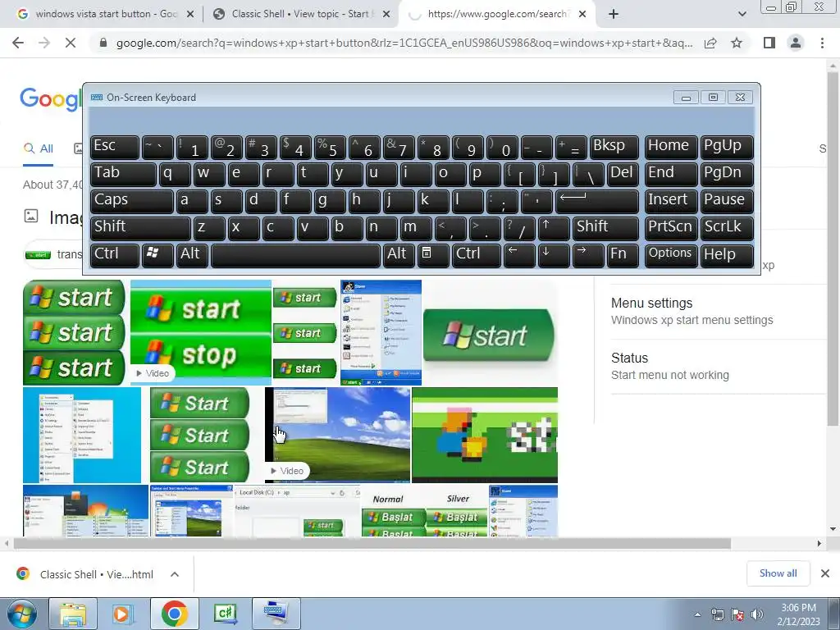Click the Bksp key on keyboard
The image size is (840, 630).
(614, 147)
